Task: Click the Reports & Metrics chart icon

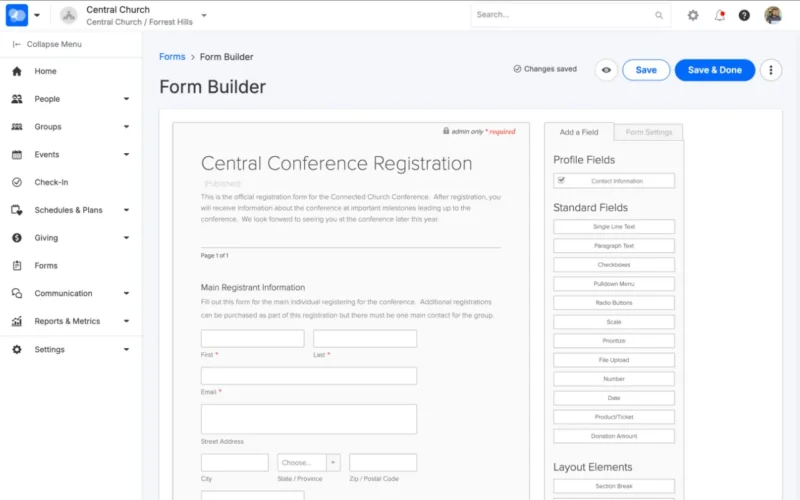Action: point(17,321)
